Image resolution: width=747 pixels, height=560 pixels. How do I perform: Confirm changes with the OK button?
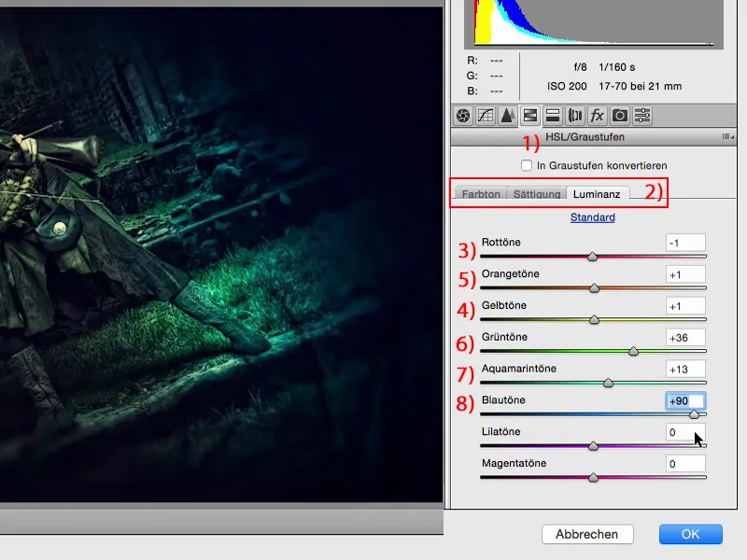(690, 534)
